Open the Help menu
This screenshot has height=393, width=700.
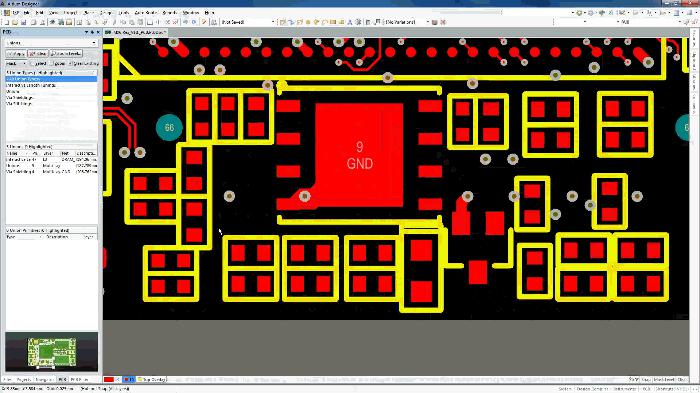(209, 13)
